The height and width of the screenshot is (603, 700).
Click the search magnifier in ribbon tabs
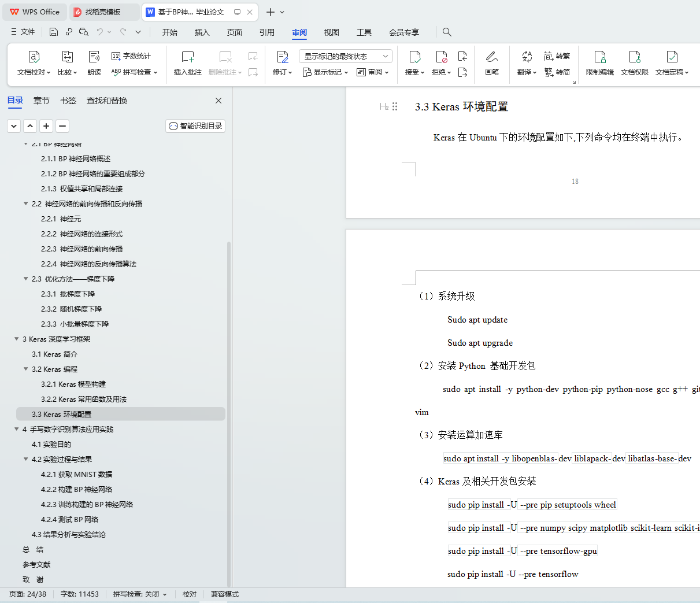click(x=447, y=32)
